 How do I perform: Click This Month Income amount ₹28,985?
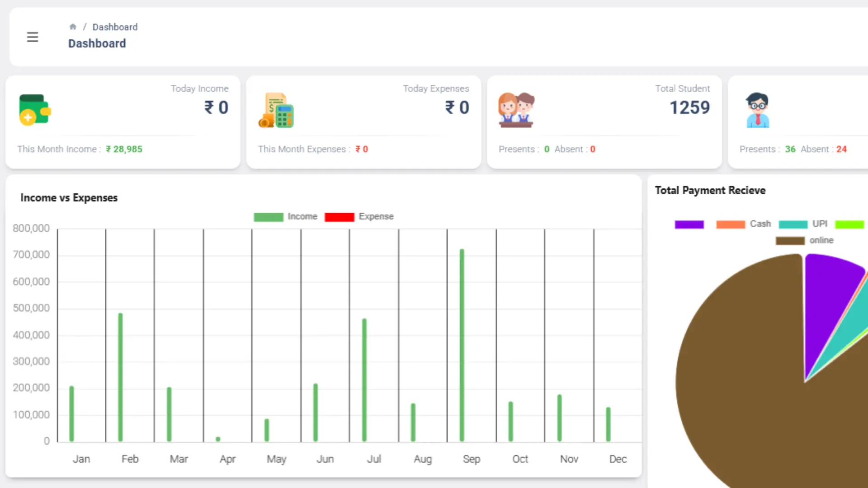[124, 149]
